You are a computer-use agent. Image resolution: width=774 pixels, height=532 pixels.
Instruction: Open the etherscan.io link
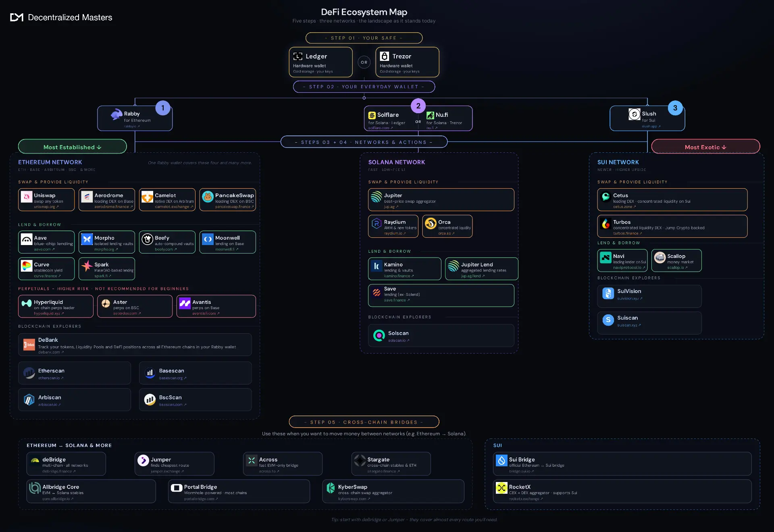pos(51,378)
